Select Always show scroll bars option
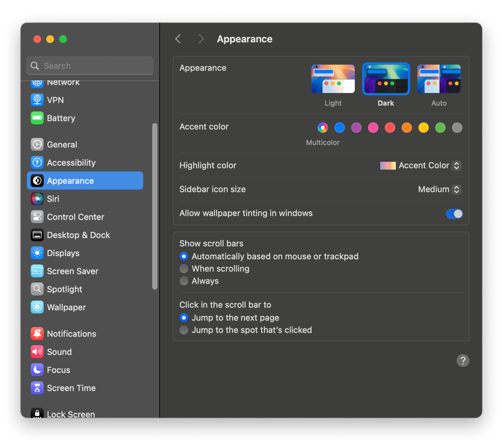 click(x=184, y=281)
